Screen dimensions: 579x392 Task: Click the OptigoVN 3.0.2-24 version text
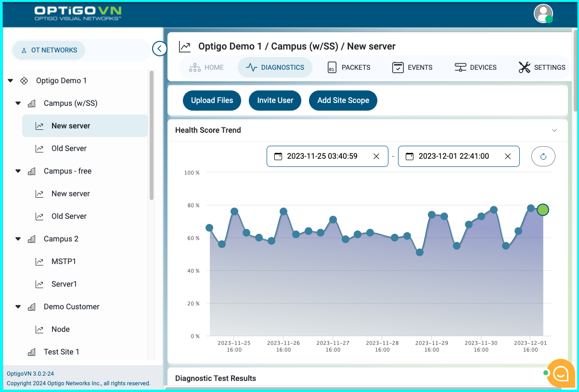click(30, 374)
